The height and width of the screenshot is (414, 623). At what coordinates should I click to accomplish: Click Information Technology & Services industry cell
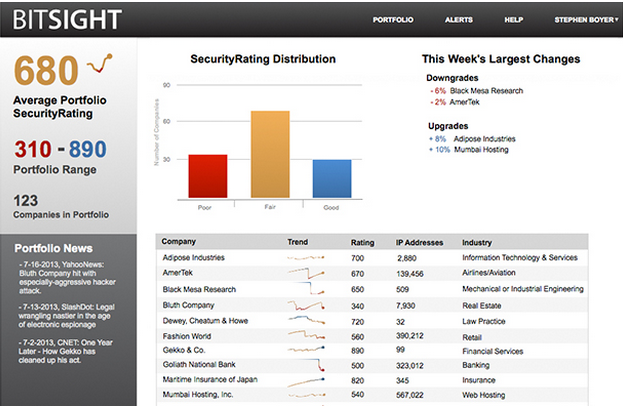(x=520, y=257)
